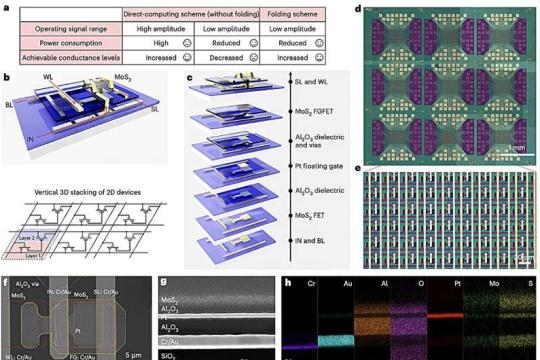Click the "Pt floating gate" layer label

(319, 166)
